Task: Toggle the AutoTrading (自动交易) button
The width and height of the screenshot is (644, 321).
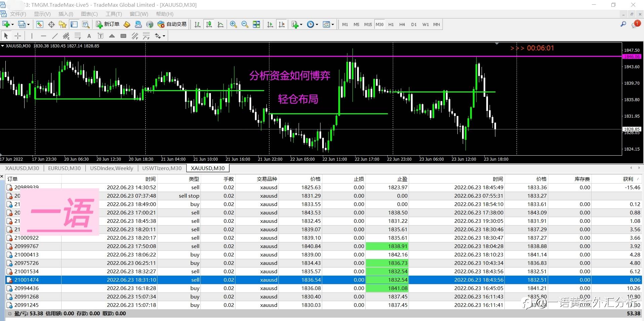Action: 172,24
